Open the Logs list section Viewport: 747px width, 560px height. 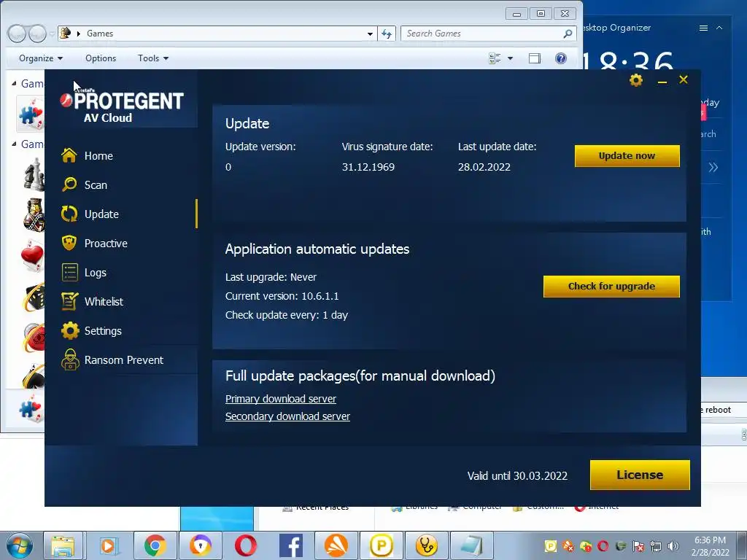pyautogui.click(x=85, y=273)
